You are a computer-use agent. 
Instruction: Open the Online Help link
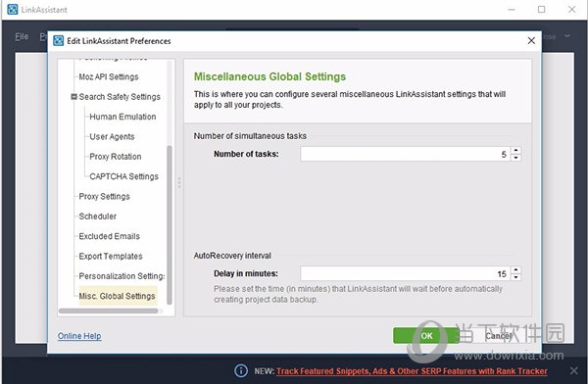click(x=79, y=336)
